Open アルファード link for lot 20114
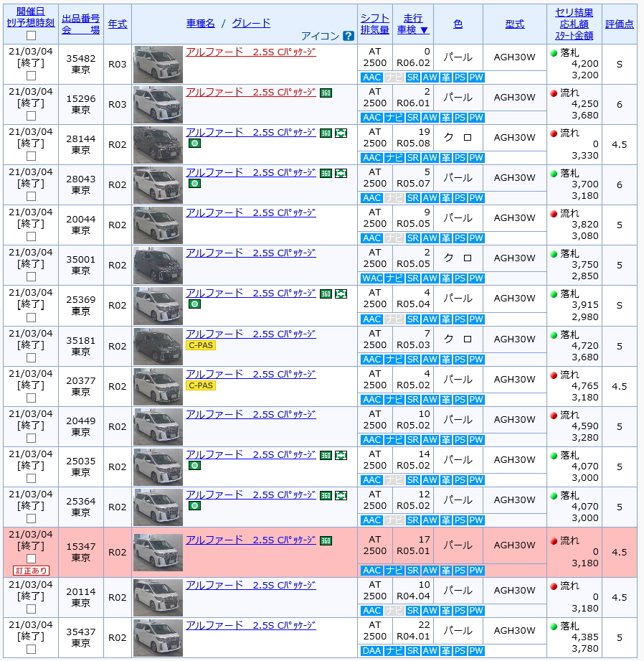This screenshot has height=661, width=644. 250,585
